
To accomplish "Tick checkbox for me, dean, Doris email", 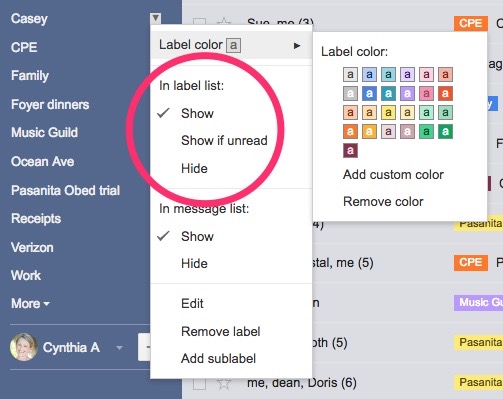I will 199,383.
